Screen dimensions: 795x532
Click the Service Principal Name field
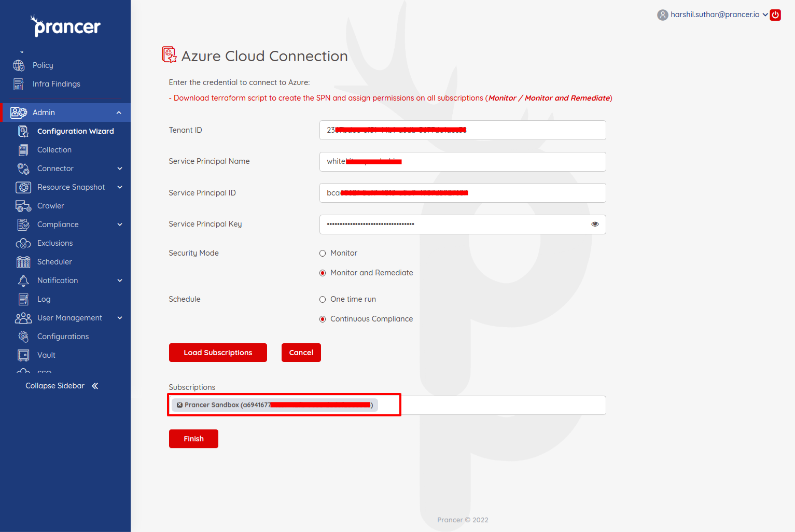pos(463,162)
